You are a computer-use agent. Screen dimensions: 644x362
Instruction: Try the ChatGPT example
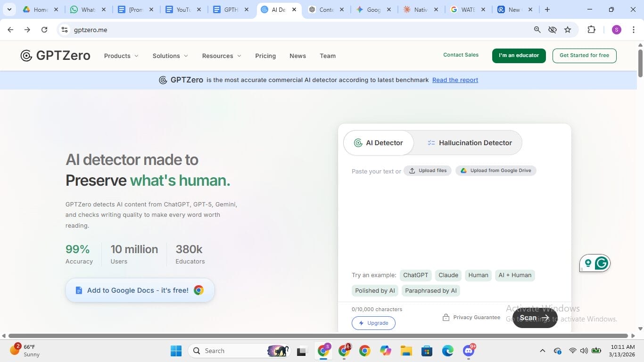(x=415, y=275)
